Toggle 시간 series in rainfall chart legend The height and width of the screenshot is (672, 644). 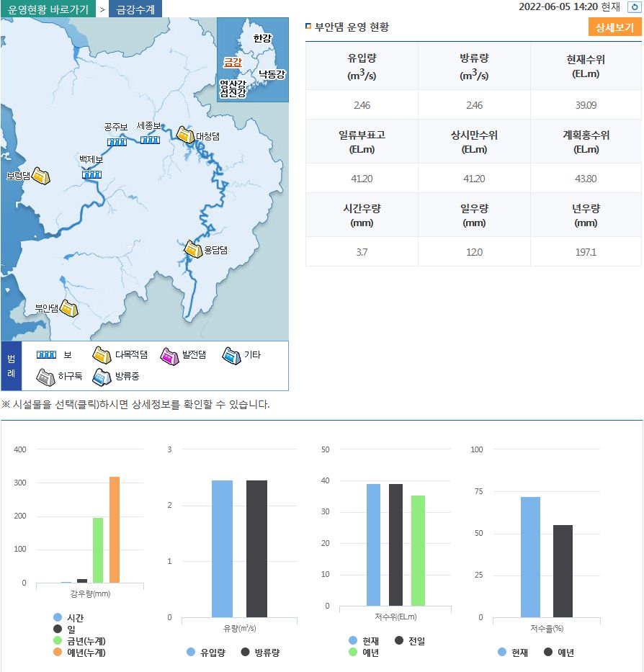(x=68, y=617)
